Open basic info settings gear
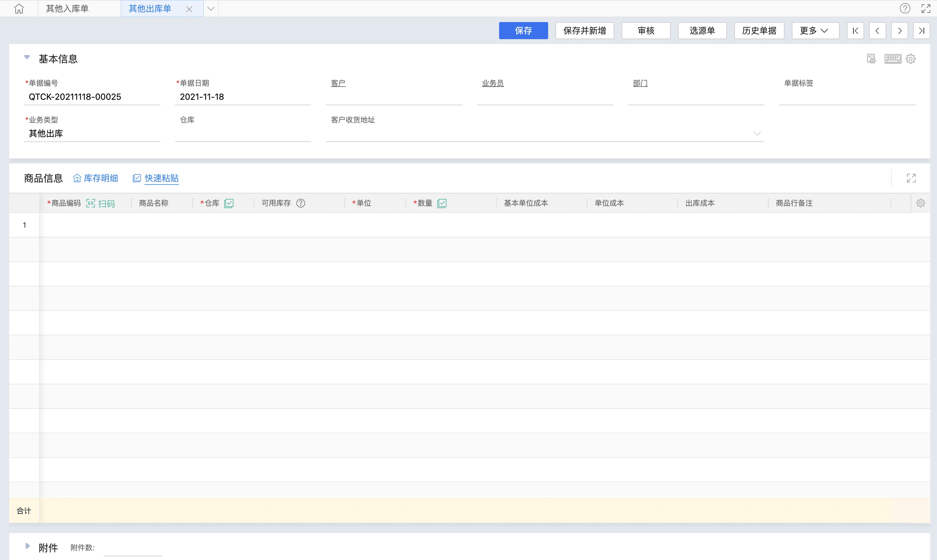The height and width of the screenshot is (560, 937). tap(911, 59)
